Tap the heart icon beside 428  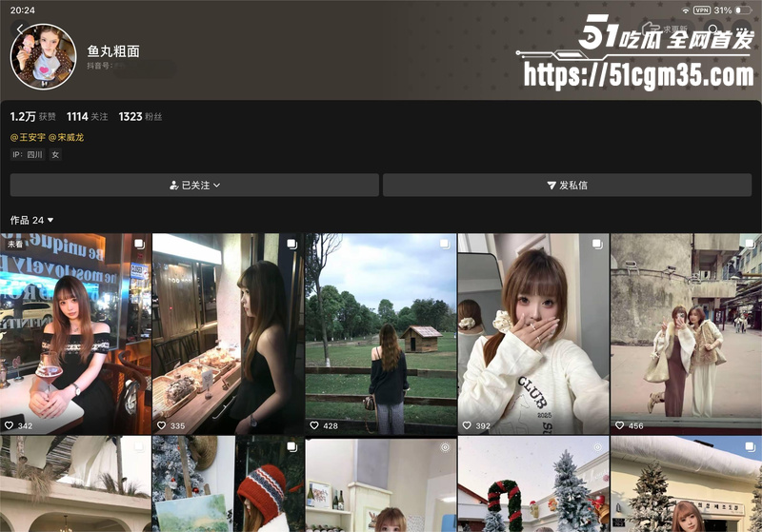click(314, 425)
